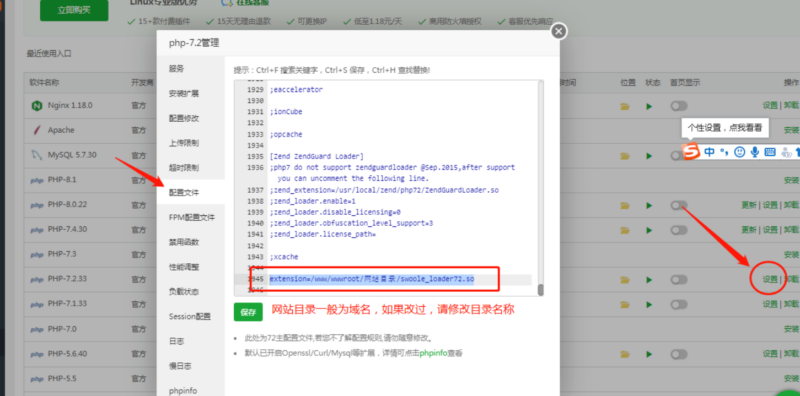Click the MySQL dolphin icon

[36, 155]
